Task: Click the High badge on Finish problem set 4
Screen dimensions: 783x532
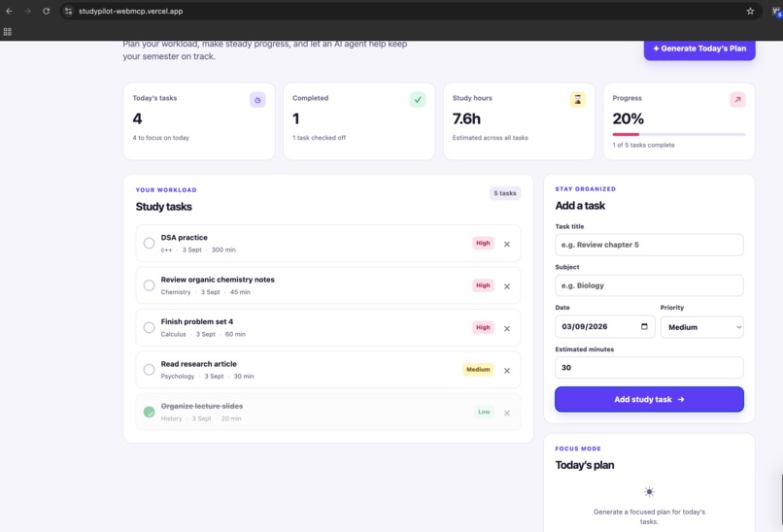Action: pos(483,327)
